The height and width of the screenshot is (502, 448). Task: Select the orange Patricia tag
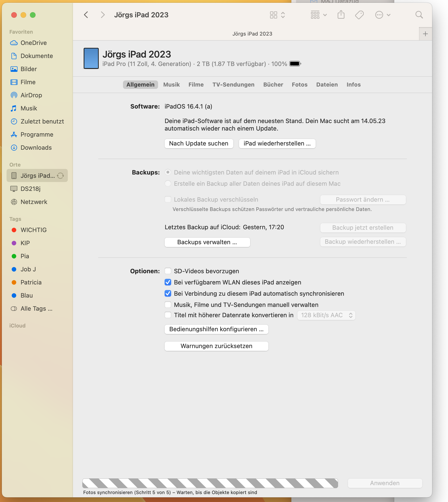tap(37, 282)
